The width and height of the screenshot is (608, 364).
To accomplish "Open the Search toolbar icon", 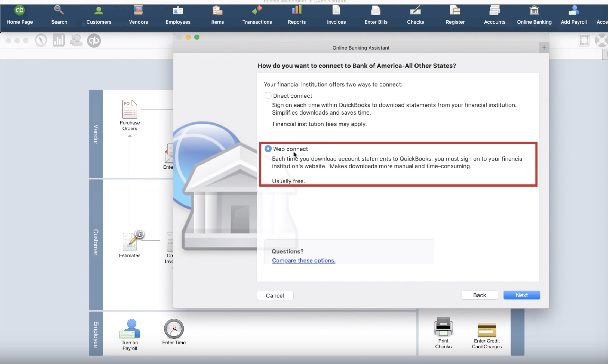I will click(x=59, y=15).
